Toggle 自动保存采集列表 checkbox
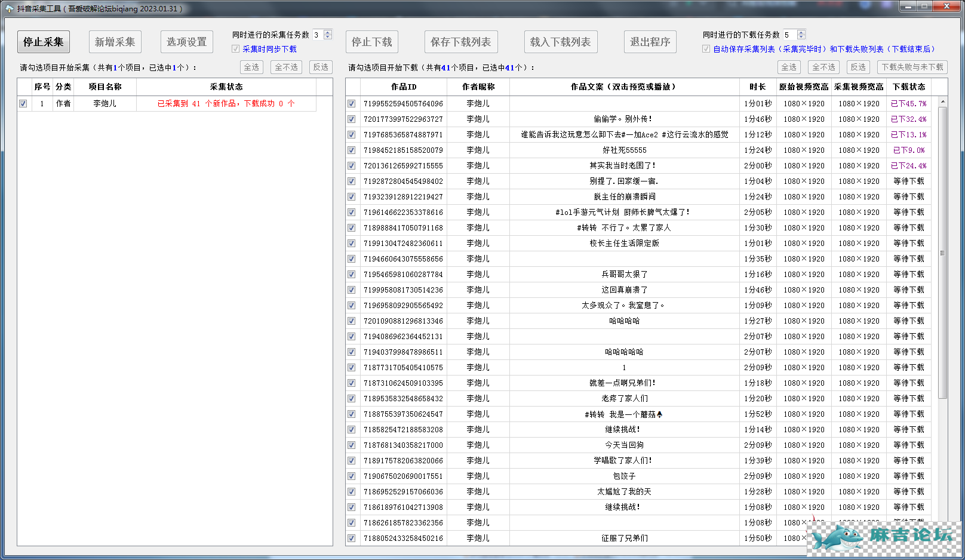 pyautogui.click(x=706, y=49)
